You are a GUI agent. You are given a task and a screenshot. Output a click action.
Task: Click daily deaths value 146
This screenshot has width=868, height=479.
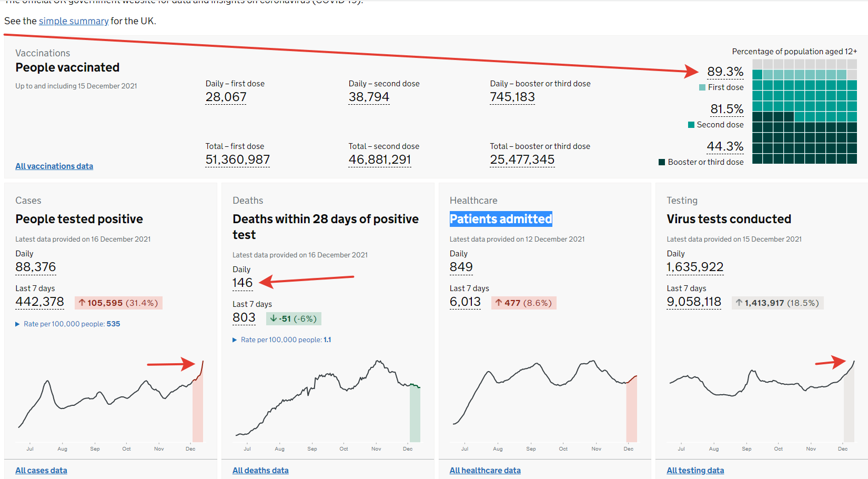click(243, 283)
